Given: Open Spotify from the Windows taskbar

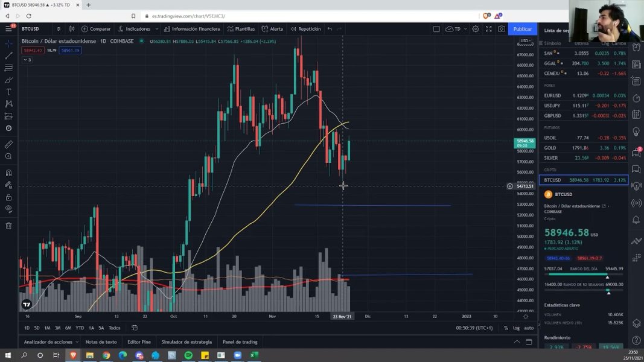Looking at the screenshot, I should (x=188, y=355).
